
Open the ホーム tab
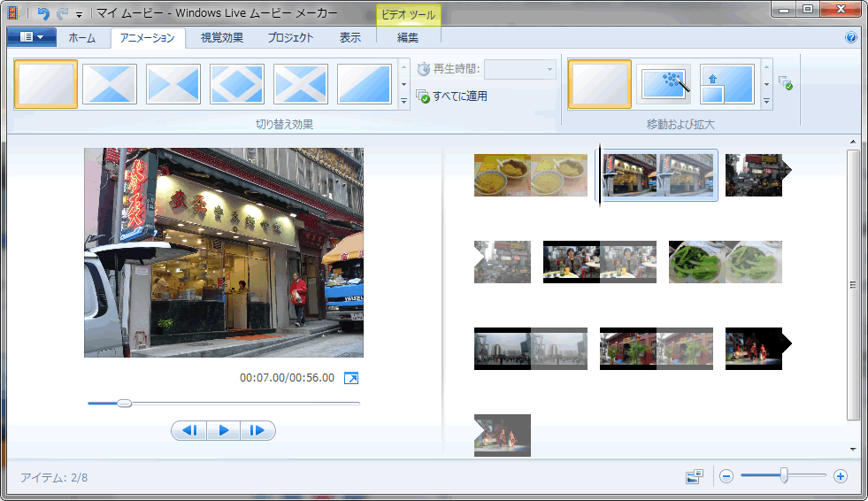82,37
